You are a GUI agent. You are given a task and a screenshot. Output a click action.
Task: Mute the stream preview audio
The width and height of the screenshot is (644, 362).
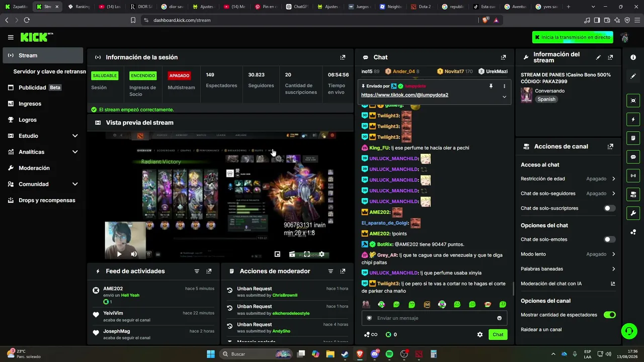click(x=134, y=254)
